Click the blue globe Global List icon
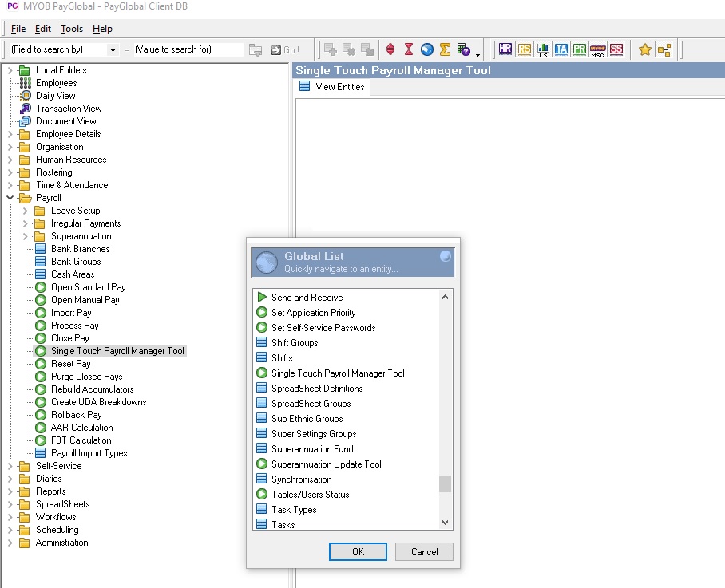 (426, 49)
